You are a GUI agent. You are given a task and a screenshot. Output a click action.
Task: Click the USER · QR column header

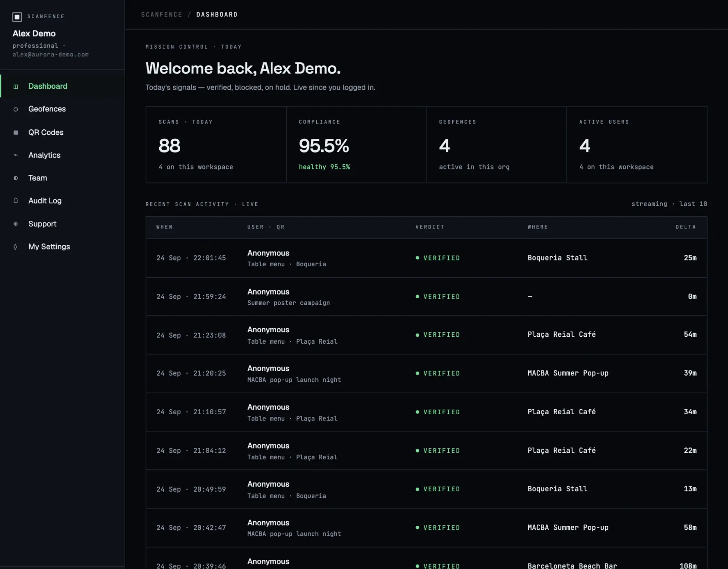pyautogui.click(x=266, y=227)
